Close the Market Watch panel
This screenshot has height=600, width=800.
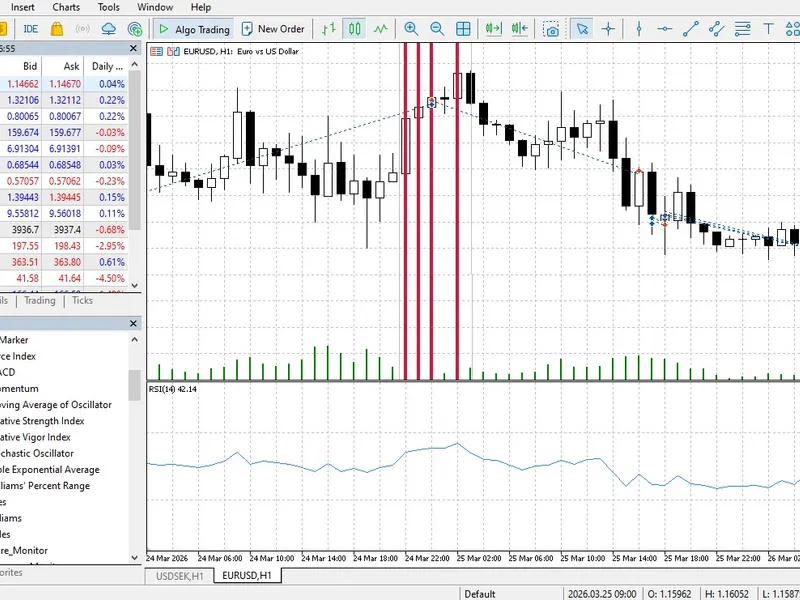134,48
